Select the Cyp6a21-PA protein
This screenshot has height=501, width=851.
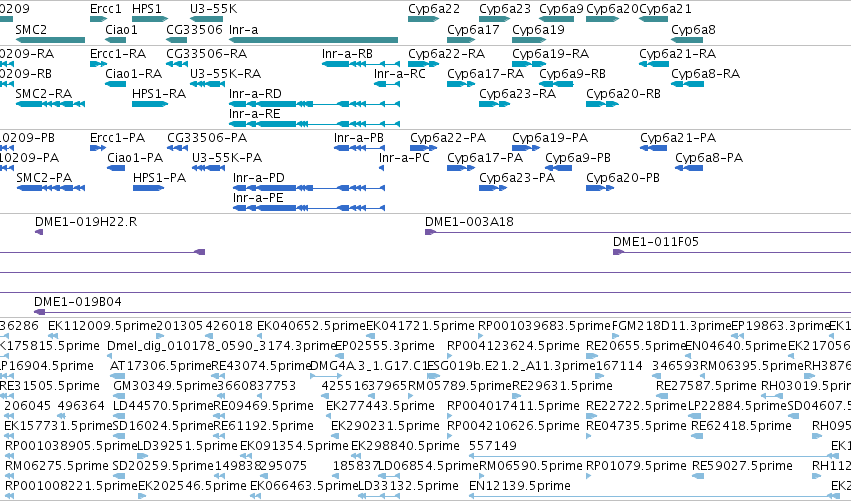[x=653, y=148]
